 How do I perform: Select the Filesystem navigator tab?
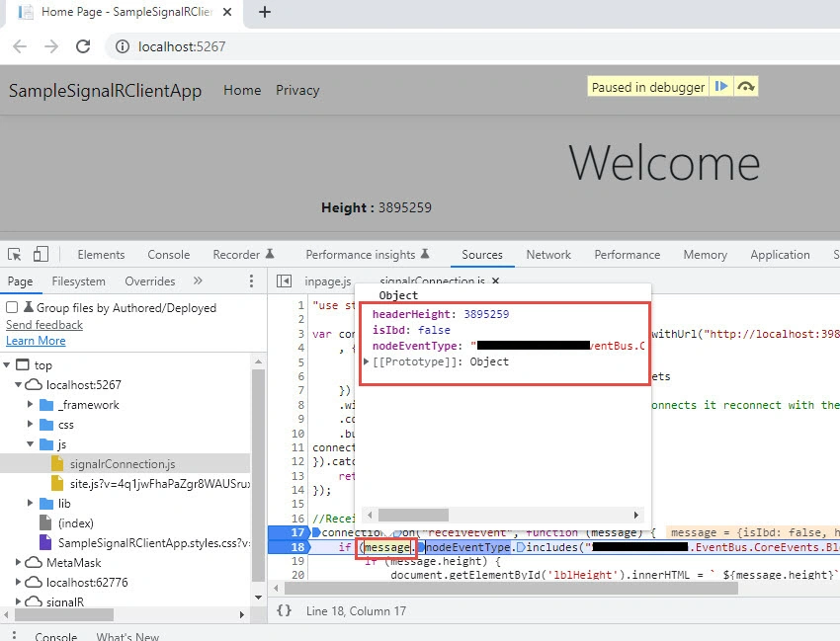(x=79, y=281)
